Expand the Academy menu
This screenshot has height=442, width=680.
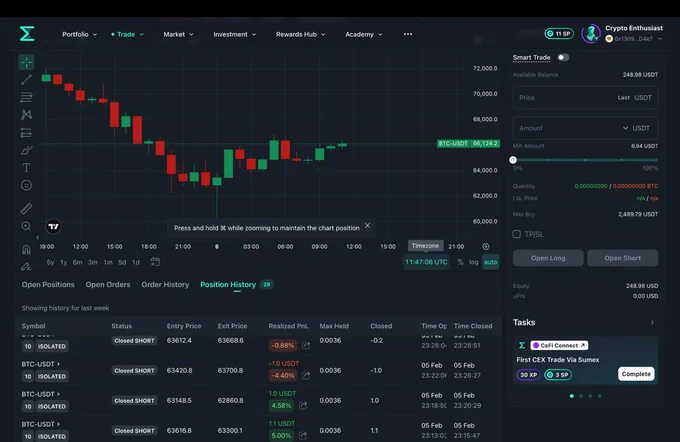click(363, 34)
